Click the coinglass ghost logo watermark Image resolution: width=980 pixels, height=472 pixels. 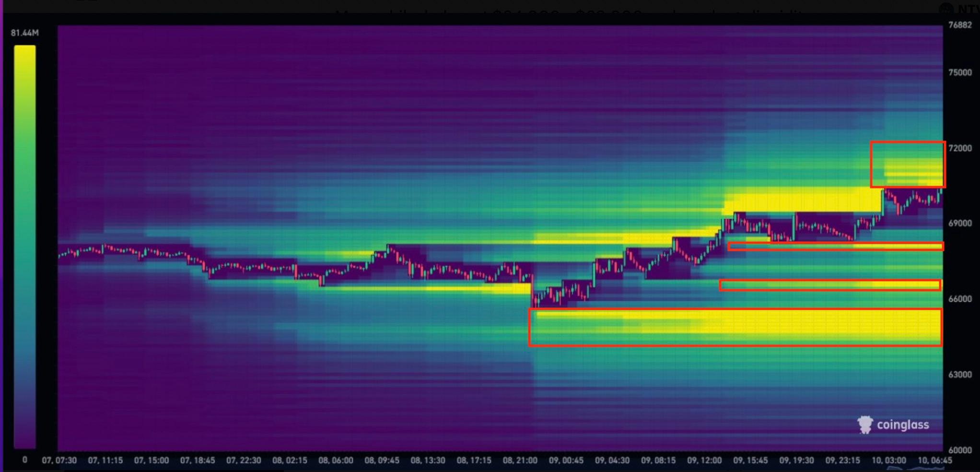tap(864, 425)
